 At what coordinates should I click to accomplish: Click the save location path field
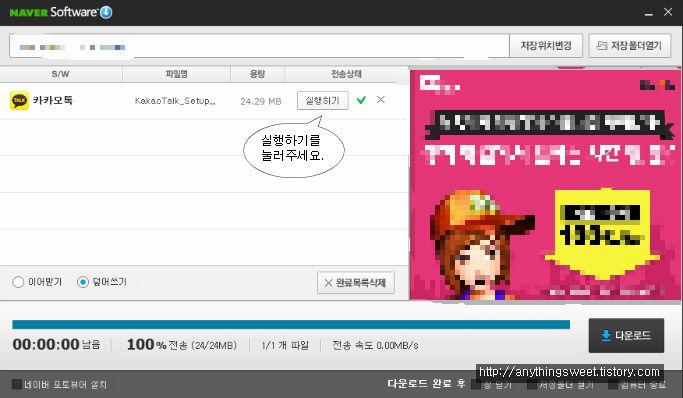tap(259, 46)
